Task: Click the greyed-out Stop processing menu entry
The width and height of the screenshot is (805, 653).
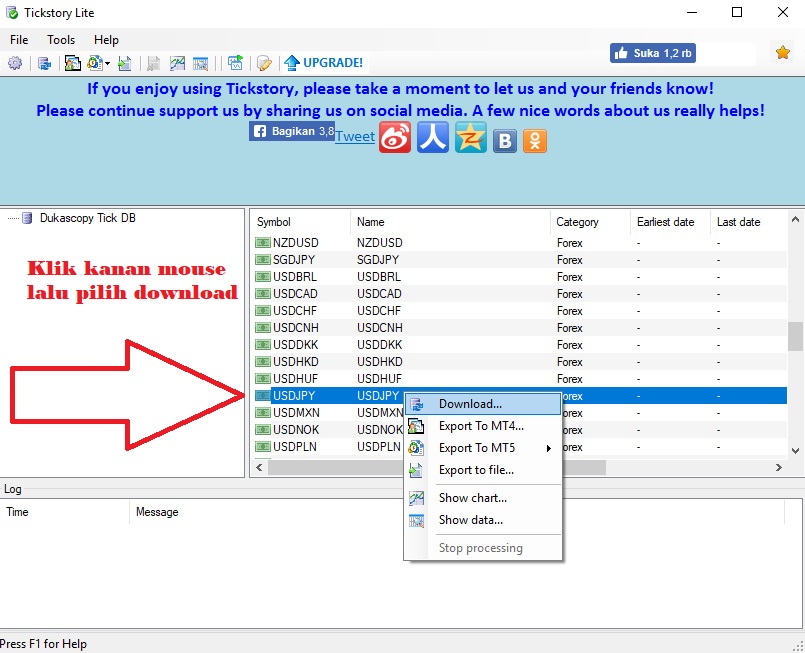Action: tap(483, 548)
